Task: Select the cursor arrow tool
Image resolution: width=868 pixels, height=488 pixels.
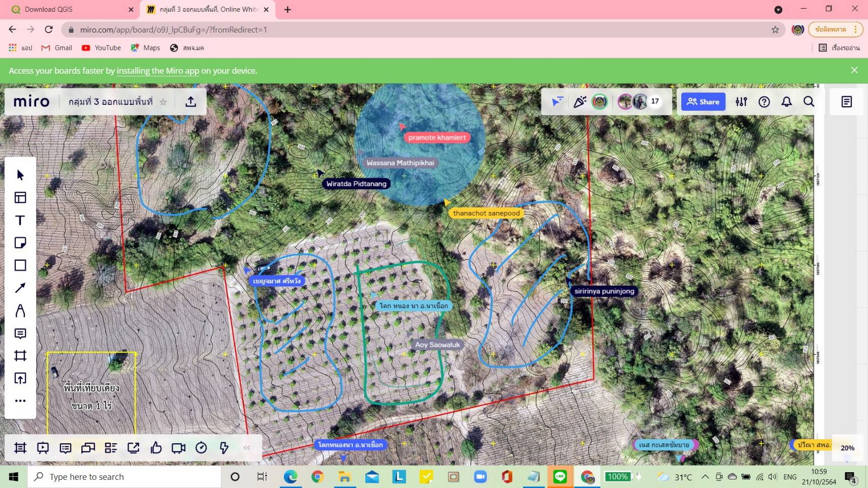Action: tap(20, 175)
